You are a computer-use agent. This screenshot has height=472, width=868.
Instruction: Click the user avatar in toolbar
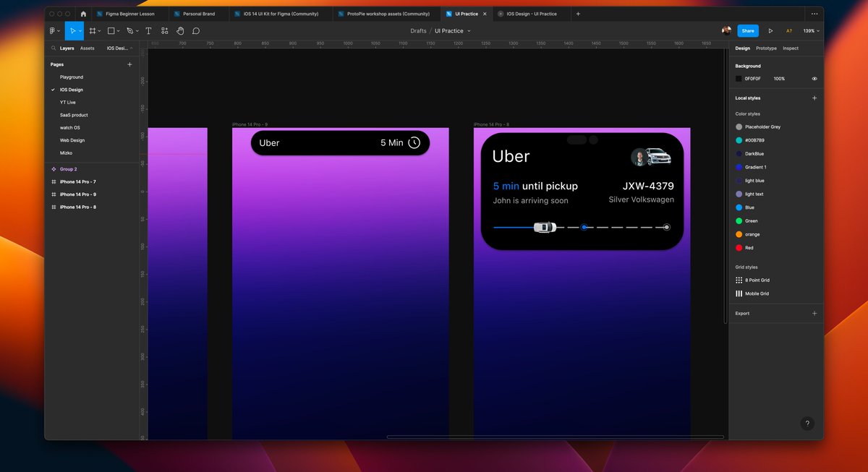click(726, 31)
